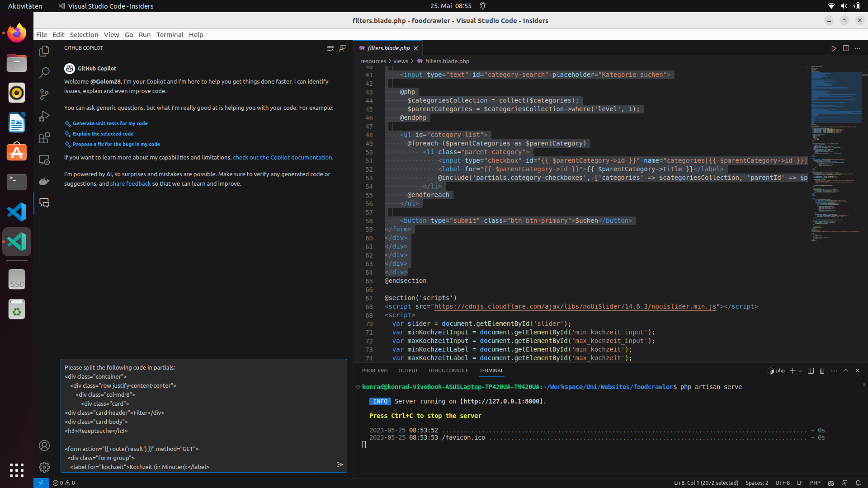
Task: Open the Run and Debug view
Action: (44, 116)
